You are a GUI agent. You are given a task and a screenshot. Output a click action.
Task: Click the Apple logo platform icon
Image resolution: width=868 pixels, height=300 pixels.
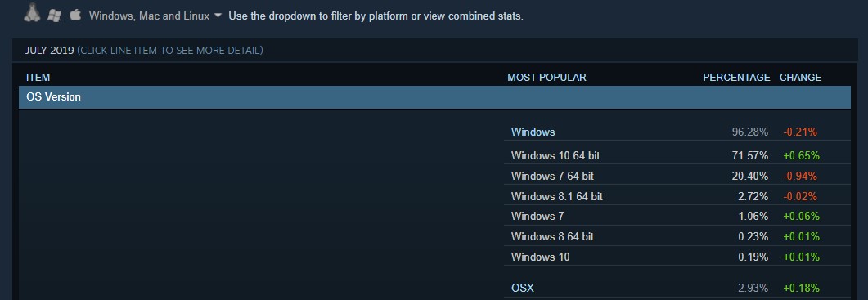point(75,15)
